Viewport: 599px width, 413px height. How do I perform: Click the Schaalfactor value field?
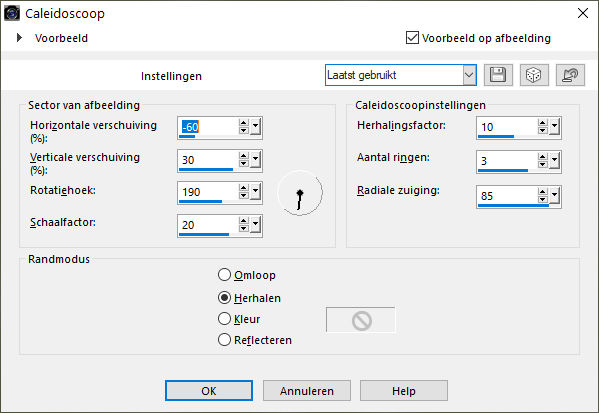(208, 225)
